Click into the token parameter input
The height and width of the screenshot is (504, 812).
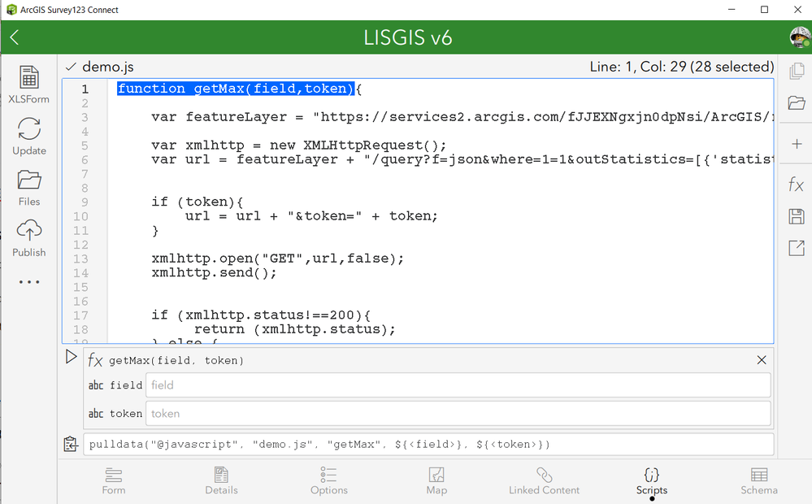458,414
